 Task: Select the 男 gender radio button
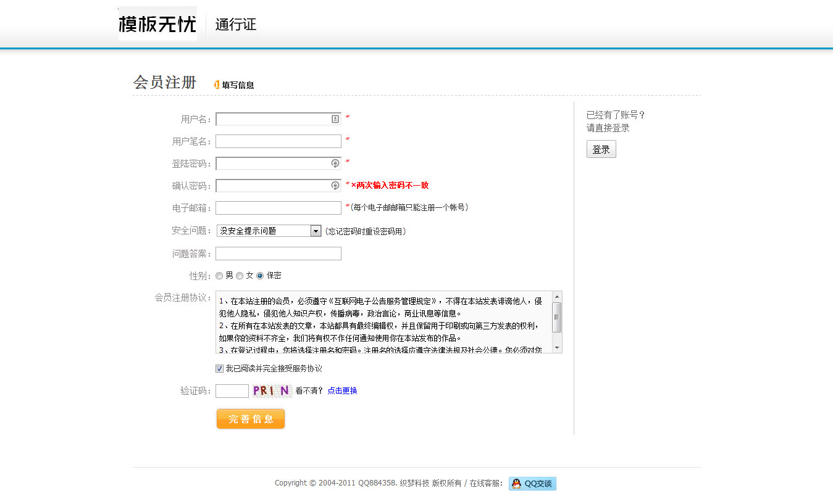coord(219,276)
